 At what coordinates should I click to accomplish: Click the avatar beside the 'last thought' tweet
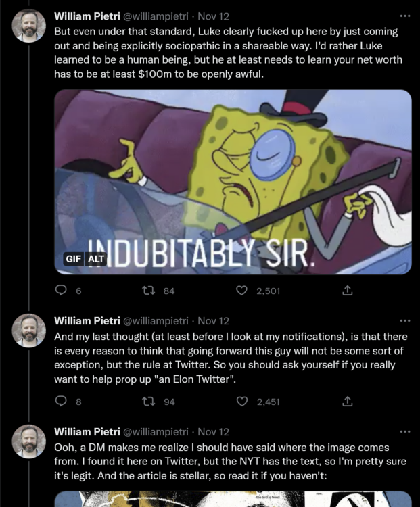[30, 331]
